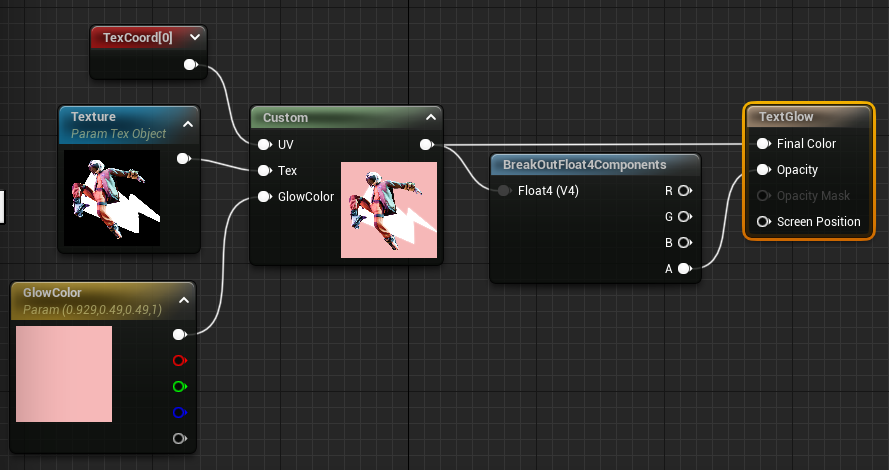Click the Float4 (V4) input pin
The image size is (889, 470).
point(504,190)
